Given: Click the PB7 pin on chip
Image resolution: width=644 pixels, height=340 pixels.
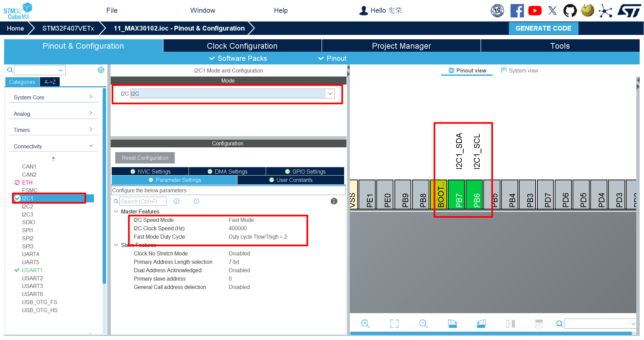Looking at the screenshot, I should tap(456, 194).
